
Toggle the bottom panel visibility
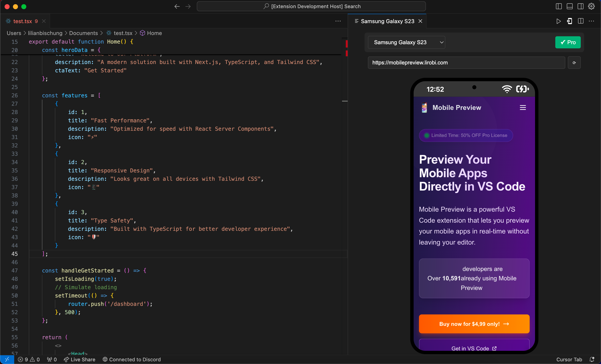point(569,6)
